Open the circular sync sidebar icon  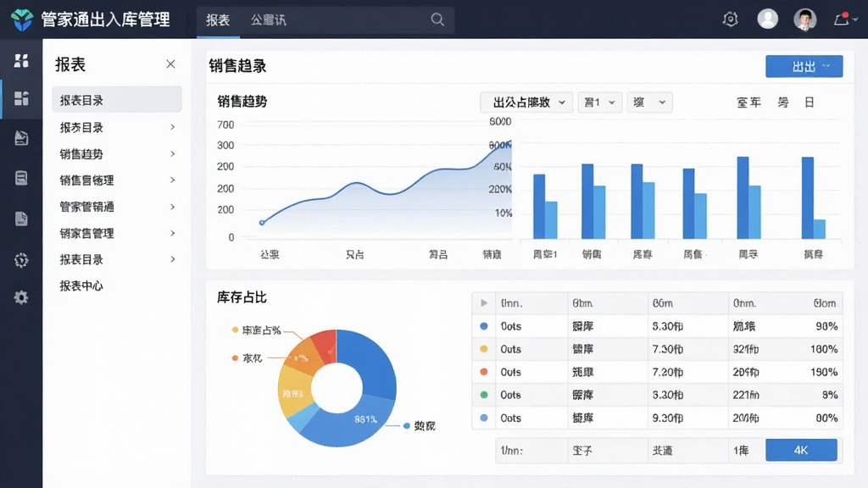point(21,260)
